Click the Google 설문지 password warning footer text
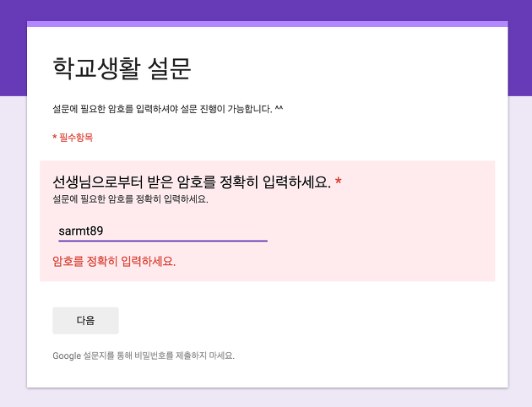The width and height of the screenshot is (532, 407). [x=144, y=355]
